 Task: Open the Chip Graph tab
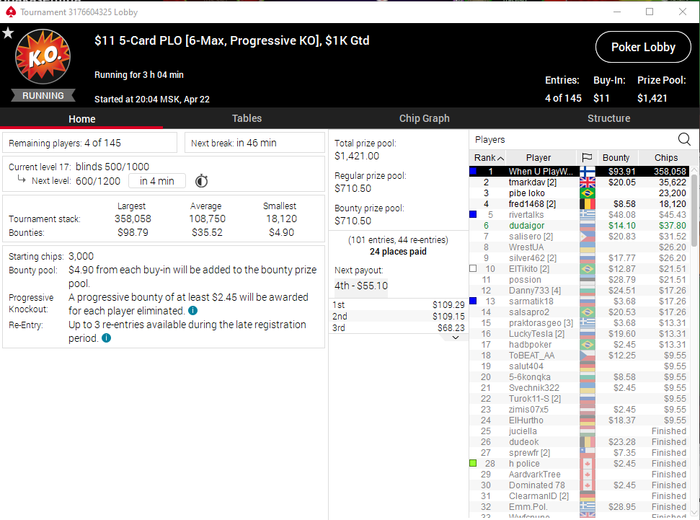coord(424,118)
